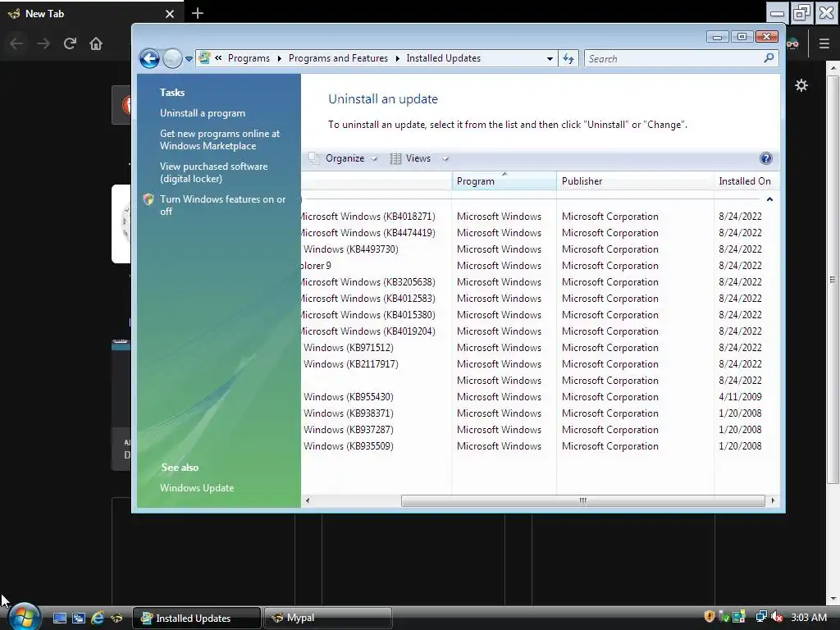
Task: Click the right arrow of the horizontal scrollbar
Action: pyautogui.click(x=773, y=500)
